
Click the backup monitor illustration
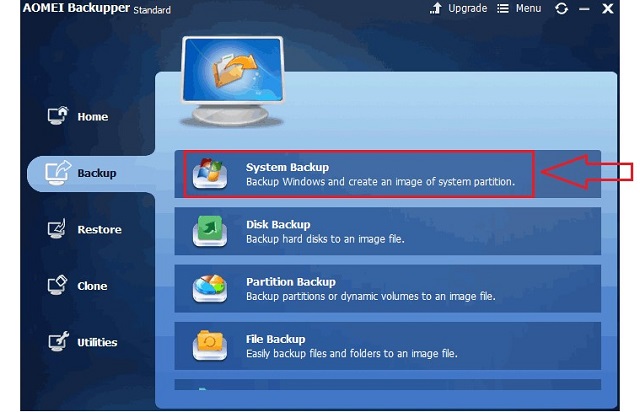[232, 81]
